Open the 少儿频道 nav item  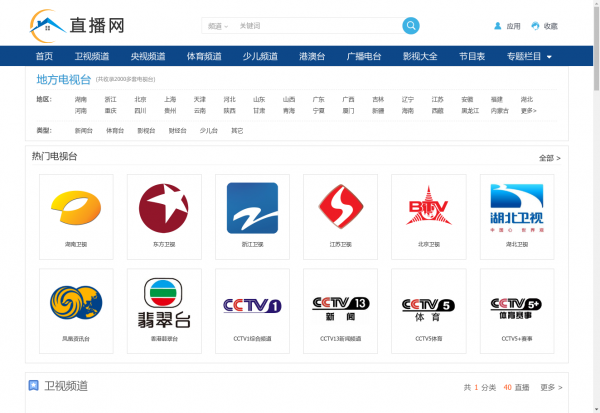[x=260, y=56]
